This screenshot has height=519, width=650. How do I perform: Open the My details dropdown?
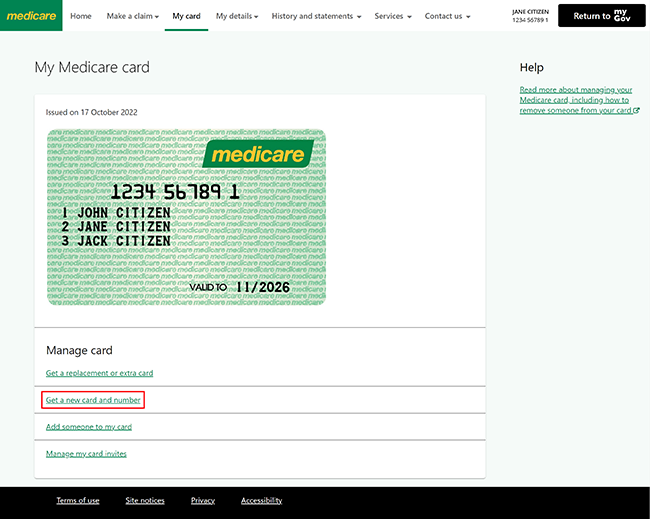click(237, 16)
